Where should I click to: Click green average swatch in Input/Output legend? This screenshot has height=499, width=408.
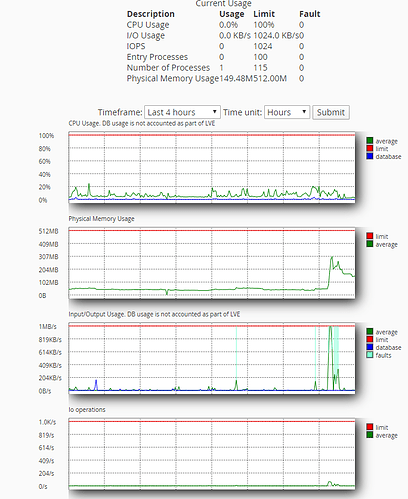tap(369, 332)
